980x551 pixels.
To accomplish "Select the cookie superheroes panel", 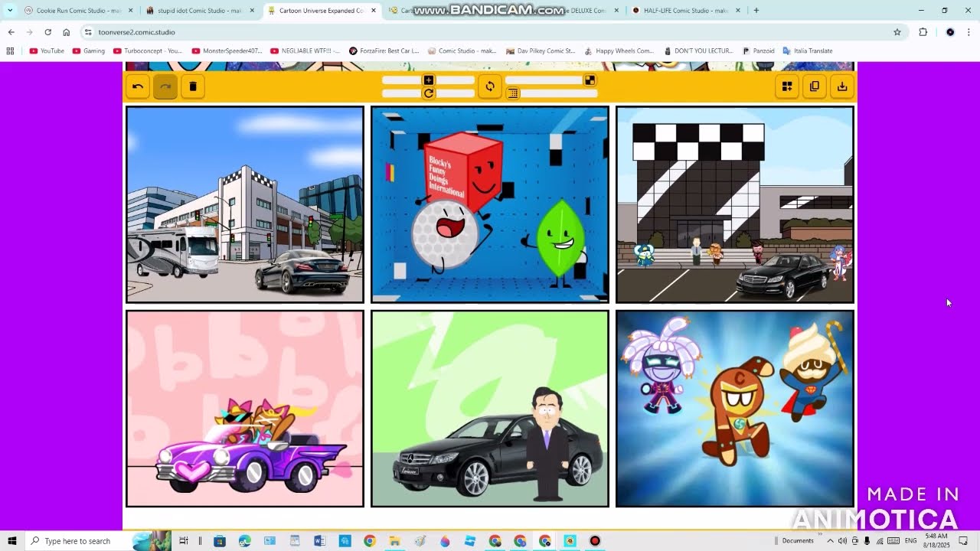I will click(x=735, y=409).
